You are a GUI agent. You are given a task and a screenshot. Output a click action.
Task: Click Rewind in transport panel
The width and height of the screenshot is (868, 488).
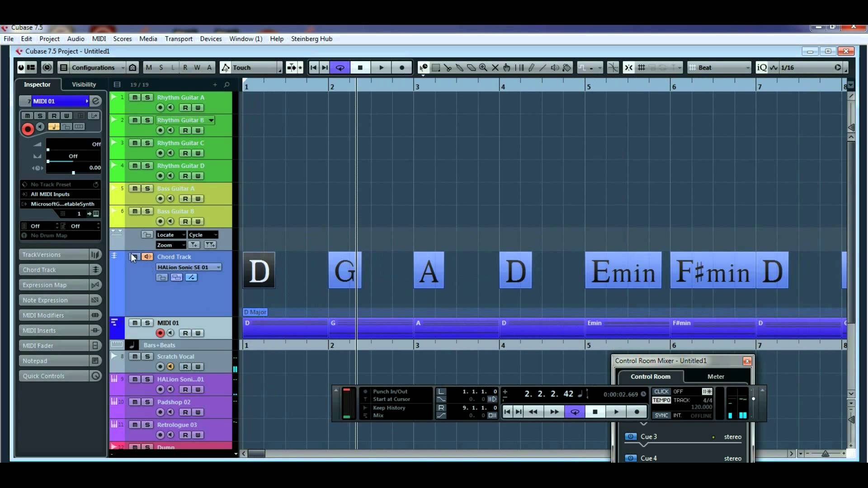pyautogui.click(x=533, y=412)
